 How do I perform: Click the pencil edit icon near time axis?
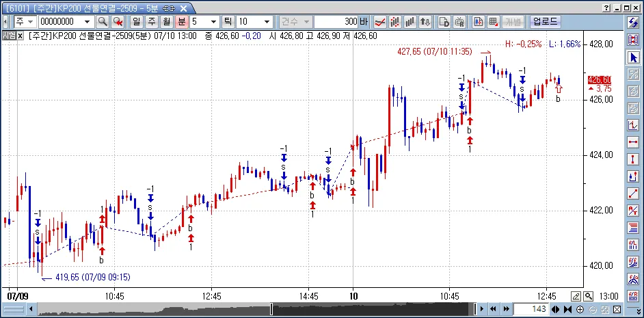(576, 296)
